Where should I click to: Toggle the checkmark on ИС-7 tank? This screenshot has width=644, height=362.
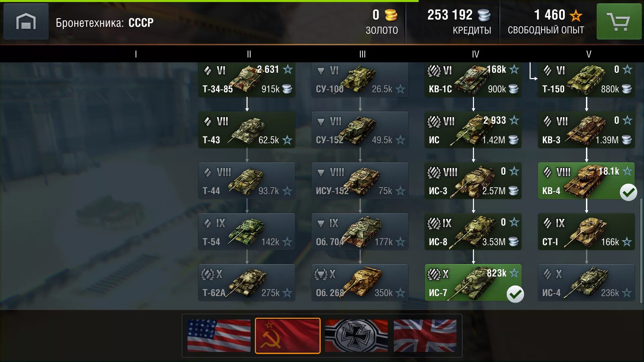point(515,294)
